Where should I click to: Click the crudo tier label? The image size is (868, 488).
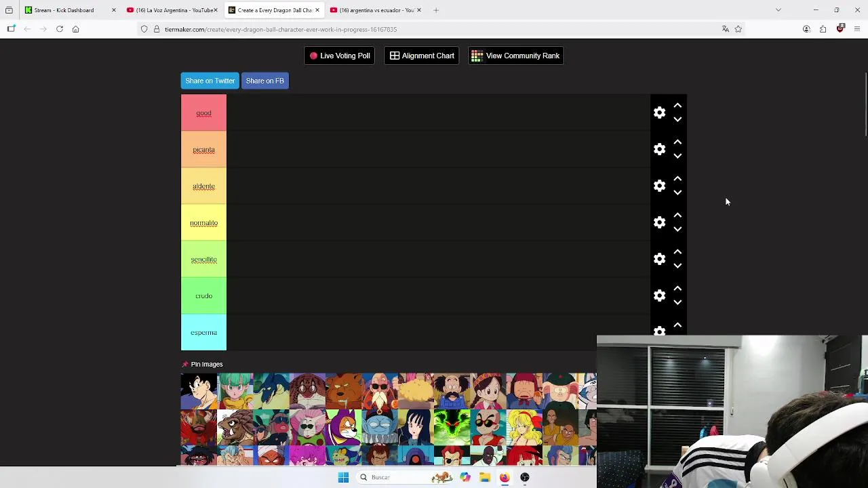[203, 296]
